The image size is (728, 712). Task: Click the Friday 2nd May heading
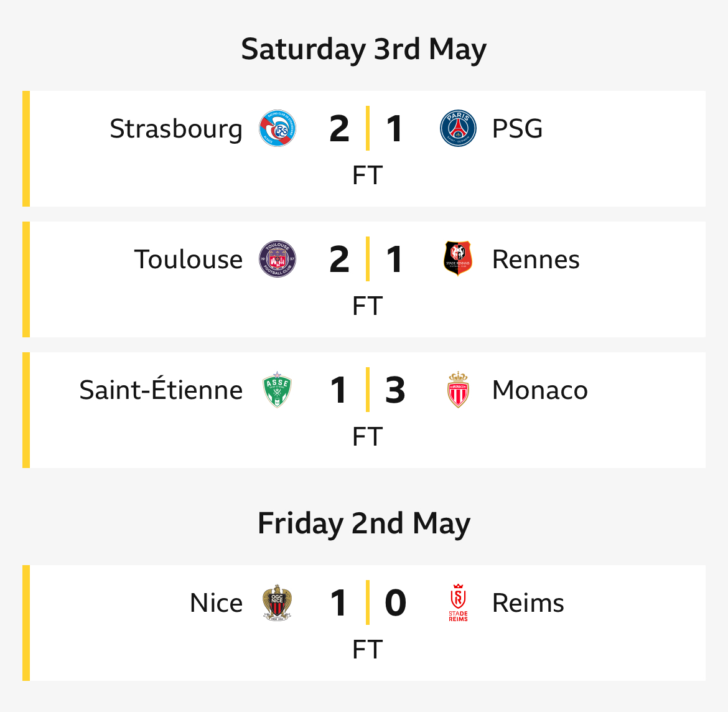point(364,523)
